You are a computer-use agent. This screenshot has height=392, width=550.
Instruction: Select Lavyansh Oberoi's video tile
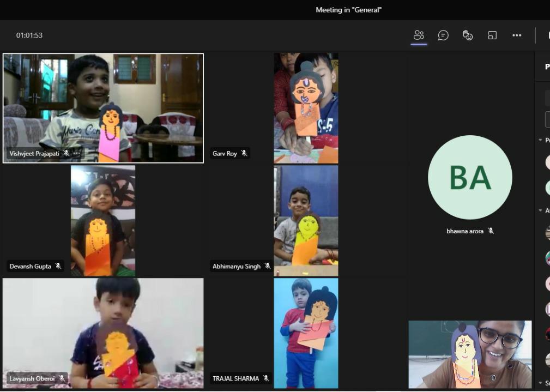[x=103, y=333]
